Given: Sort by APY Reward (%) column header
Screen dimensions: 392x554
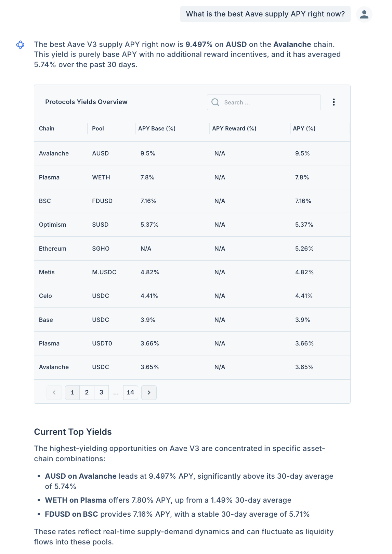Looking at the screenshot, I should tap(234, 128).
